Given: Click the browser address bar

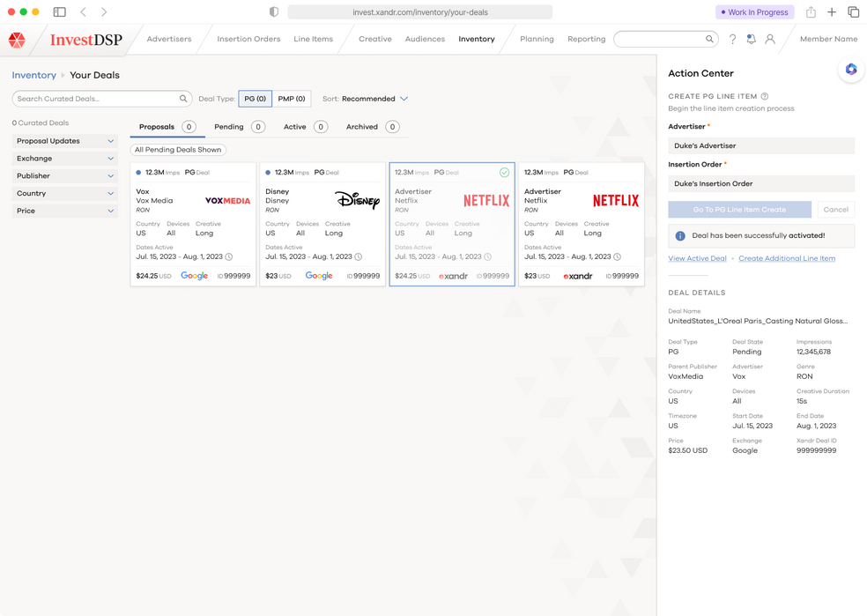Looking at the screenshot, I should point(419,11).
